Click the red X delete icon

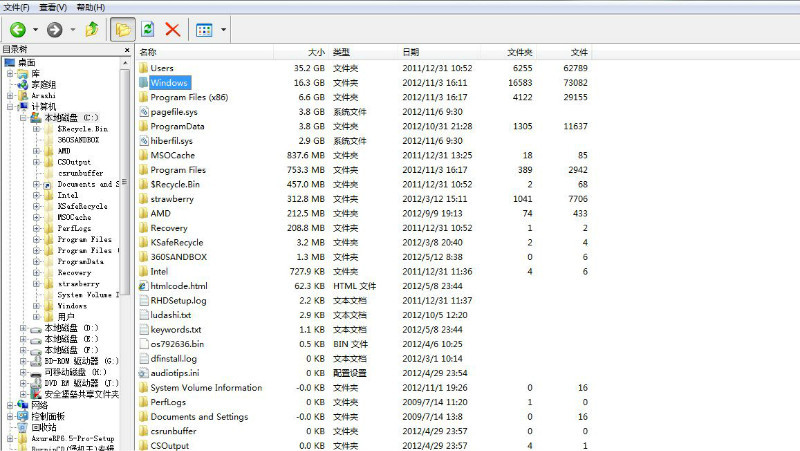point(172,30)
